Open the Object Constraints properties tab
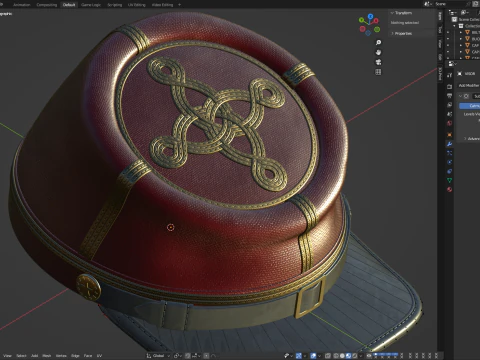This screenshot has width=480, height=360. pos(449,171)
